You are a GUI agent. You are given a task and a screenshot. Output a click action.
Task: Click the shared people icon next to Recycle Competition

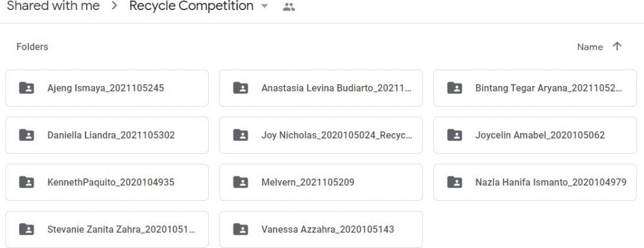289,6
